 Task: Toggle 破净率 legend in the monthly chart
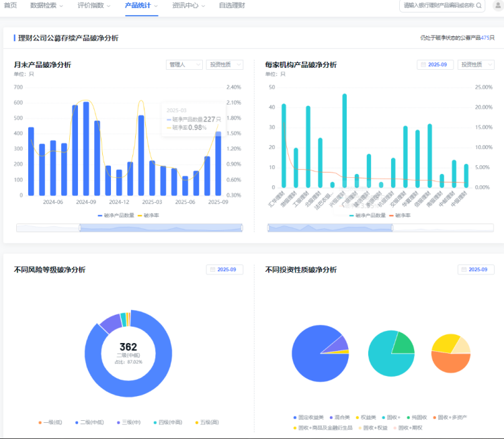(x=148, y=215)
